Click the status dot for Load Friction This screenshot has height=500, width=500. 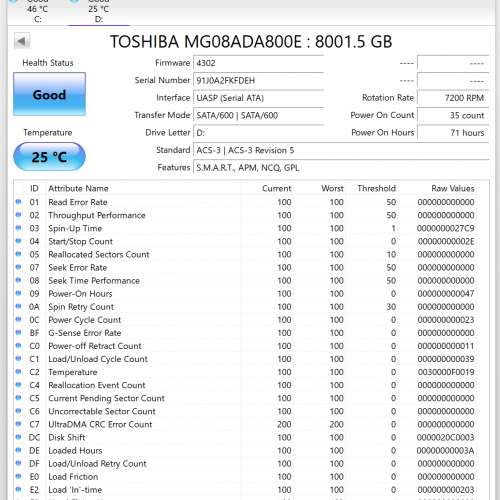click(18, 476)
